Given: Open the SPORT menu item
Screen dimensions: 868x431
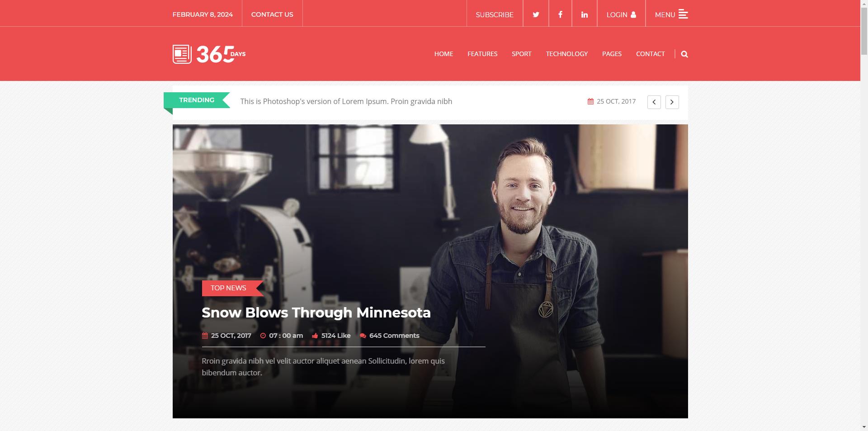Looking at the screenshot, I should point(521,54).
